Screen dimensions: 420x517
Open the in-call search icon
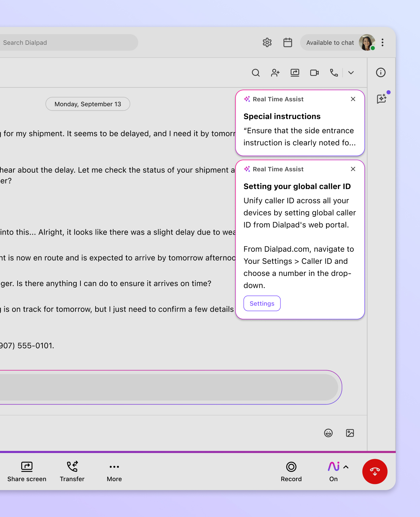tap(256, 73)
